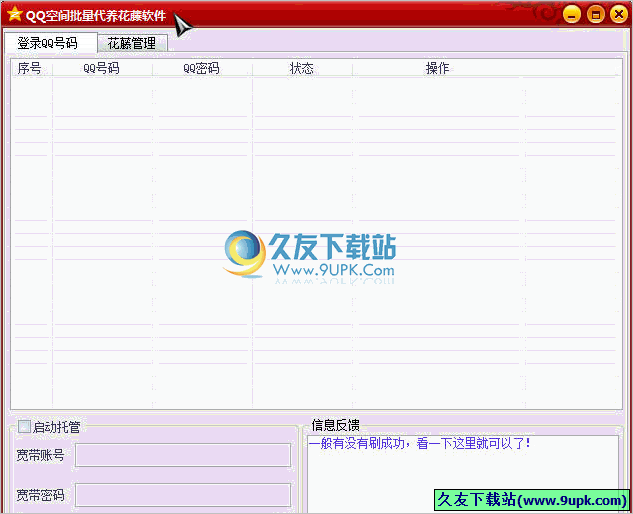Click the 操作 column header
The image size is (633, 514).
coord(438,68)
